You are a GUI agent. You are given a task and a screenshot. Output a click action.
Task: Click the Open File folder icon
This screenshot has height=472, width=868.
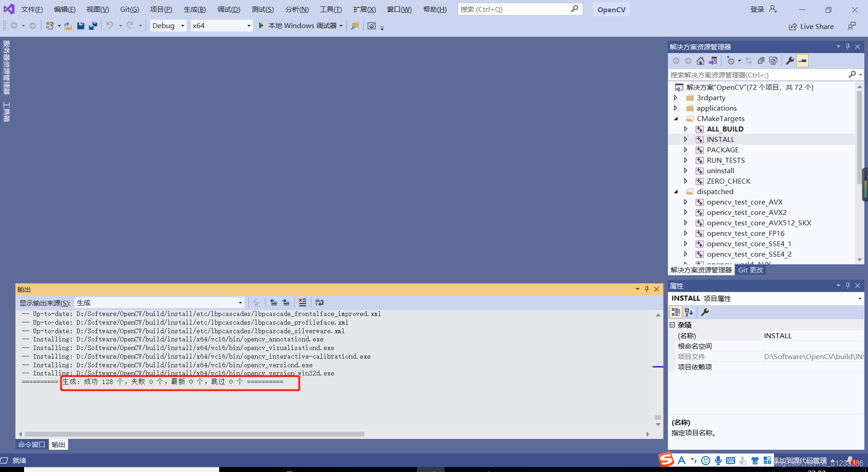click(x=68, y=26)
